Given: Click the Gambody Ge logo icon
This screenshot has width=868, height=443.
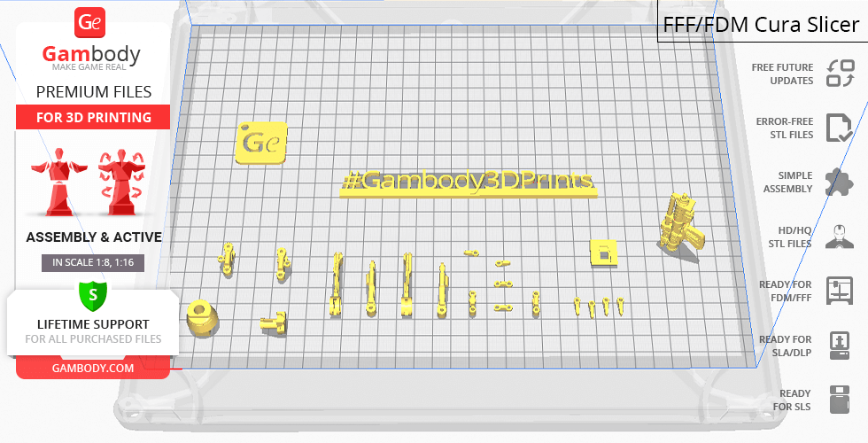Looking at the screenshot, I should tap(92, 22).
